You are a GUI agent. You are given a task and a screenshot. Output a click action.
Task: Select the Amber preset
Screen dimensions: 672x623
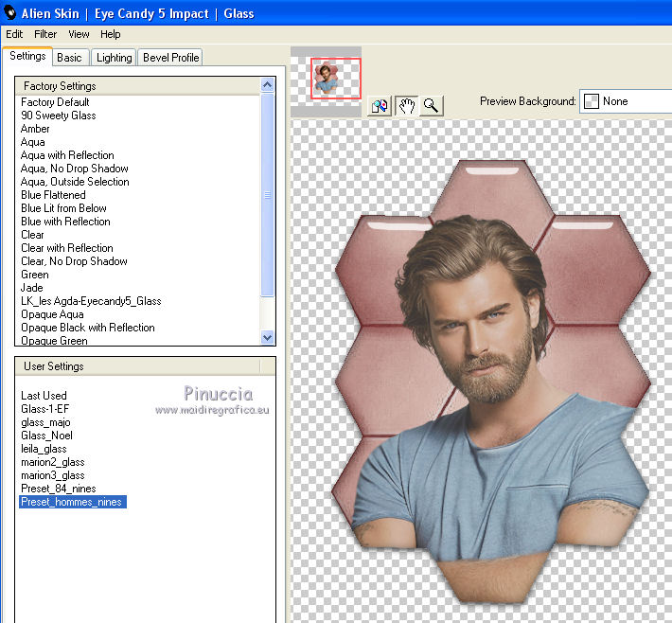(x=35, y=129)
